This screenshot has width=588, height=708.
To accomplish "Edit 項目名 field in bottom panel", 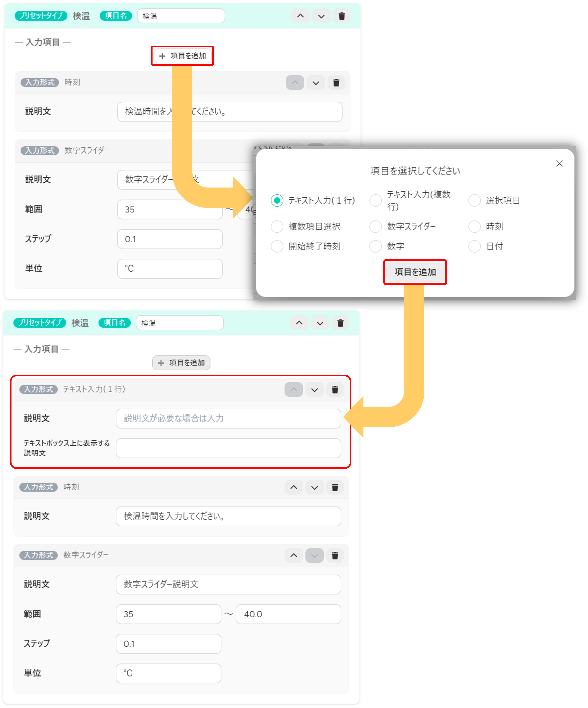I will 180,323.
